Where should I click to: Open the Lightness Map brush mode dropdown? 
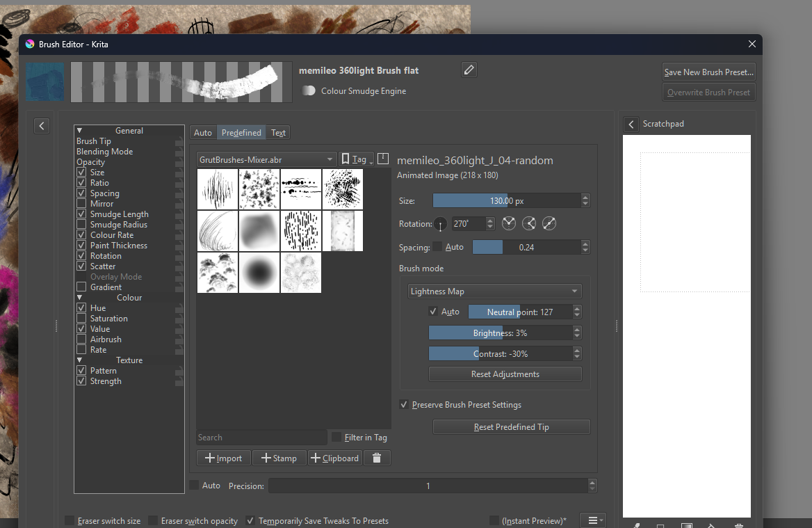(x=494, y=291)
